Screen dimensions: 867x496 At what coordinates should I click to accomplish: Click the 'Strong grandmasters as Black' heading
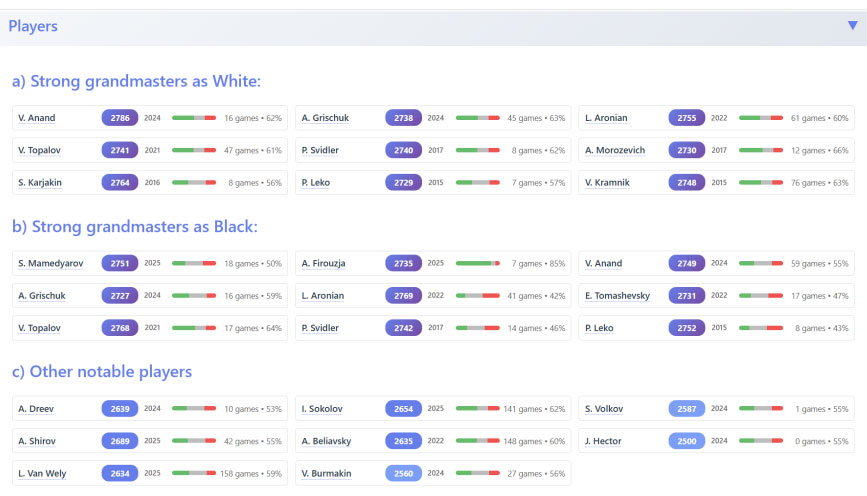135,227
